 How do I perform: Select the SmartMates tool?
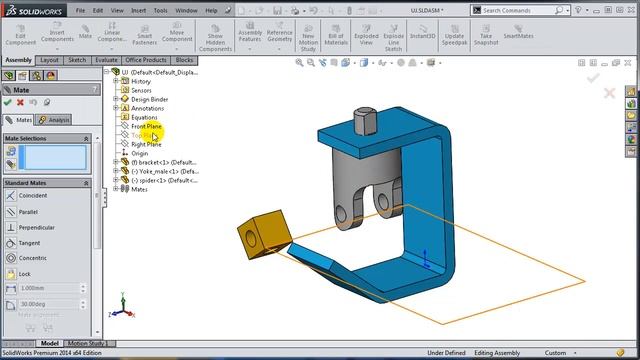click(x=518, y=32)
